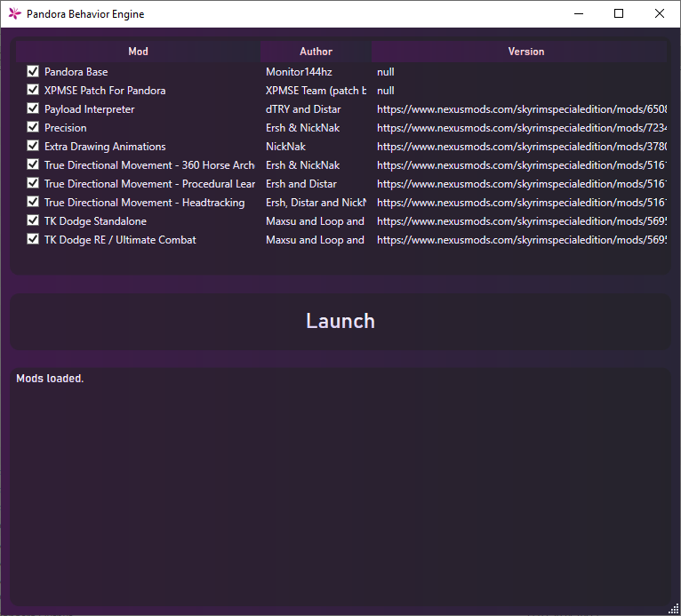Disable the Payload Interpreter checkbox
This screenshot has width=681, height=616.
[33, 108]
